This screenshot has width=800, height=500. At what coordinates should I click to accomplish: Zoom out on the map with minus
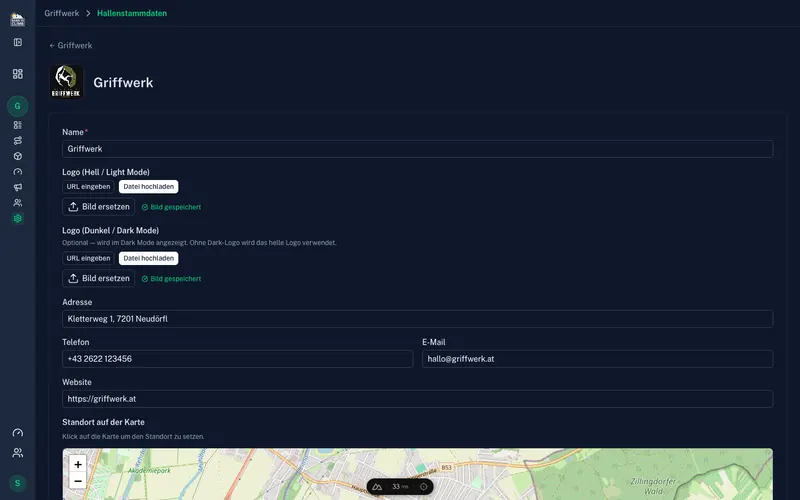[78, 481]
